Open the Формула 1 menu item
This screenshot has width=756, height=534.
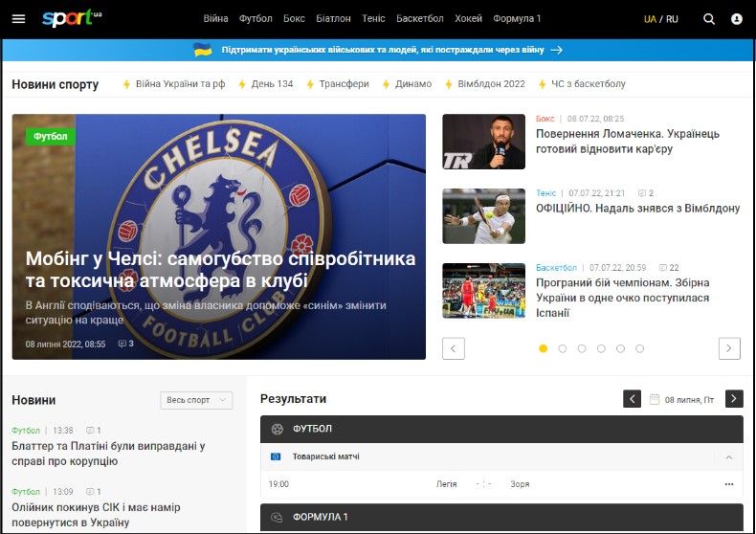[x=517, y=19]
